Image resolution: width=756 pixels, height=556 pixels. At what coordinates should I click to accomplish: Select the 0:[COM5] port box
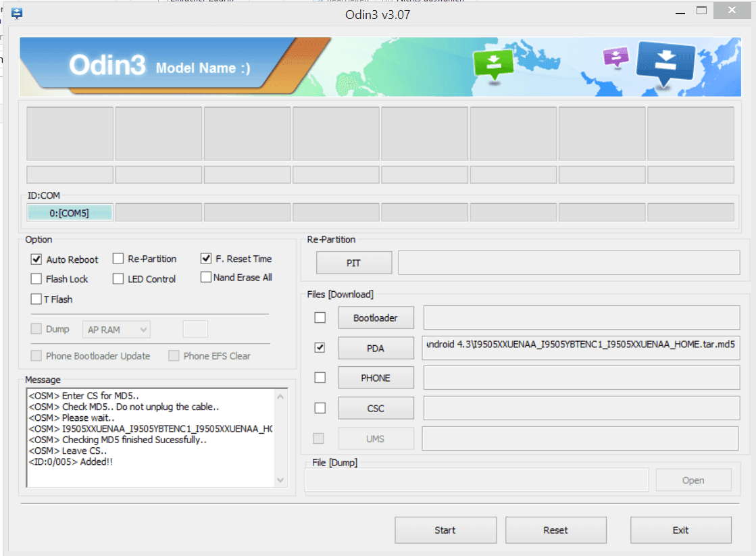point(70,213)
